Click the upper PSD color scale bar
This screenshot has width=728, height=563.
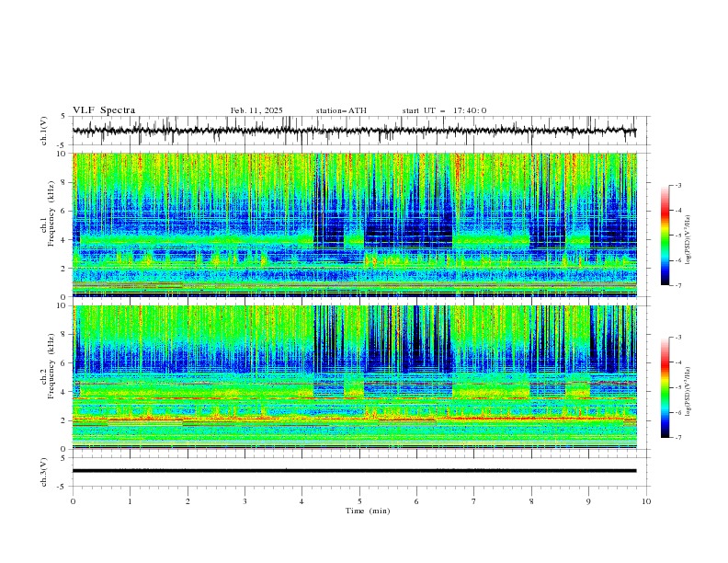point(665,236)
